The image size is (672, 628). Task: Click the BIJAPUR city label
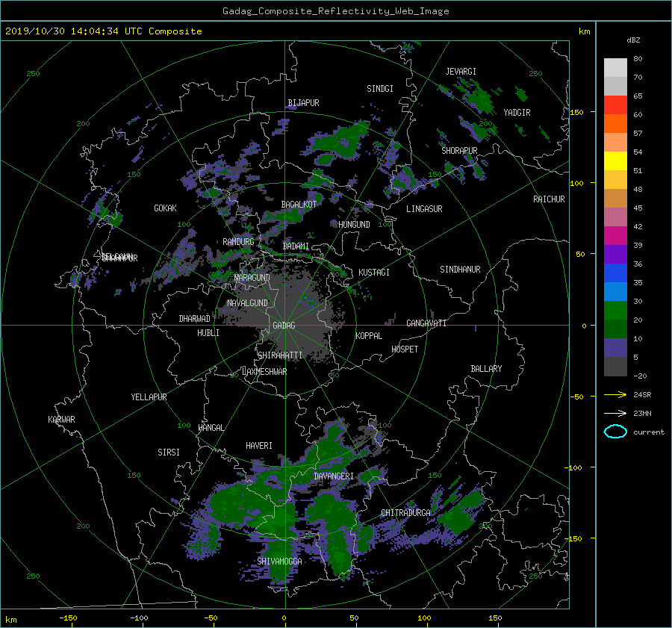[303, 103]
